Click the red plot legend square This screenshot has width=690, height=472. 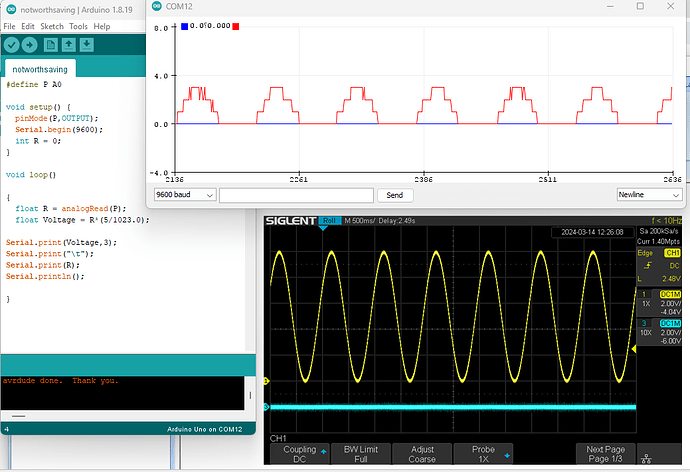(235, 27)
